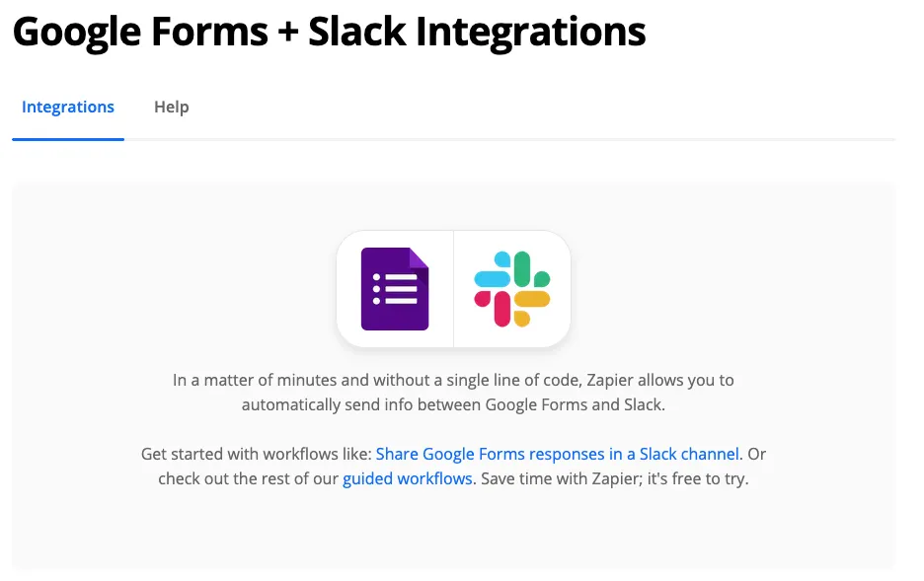
Task: Click the purple Google Forms icon
Action: coord(395,289)
